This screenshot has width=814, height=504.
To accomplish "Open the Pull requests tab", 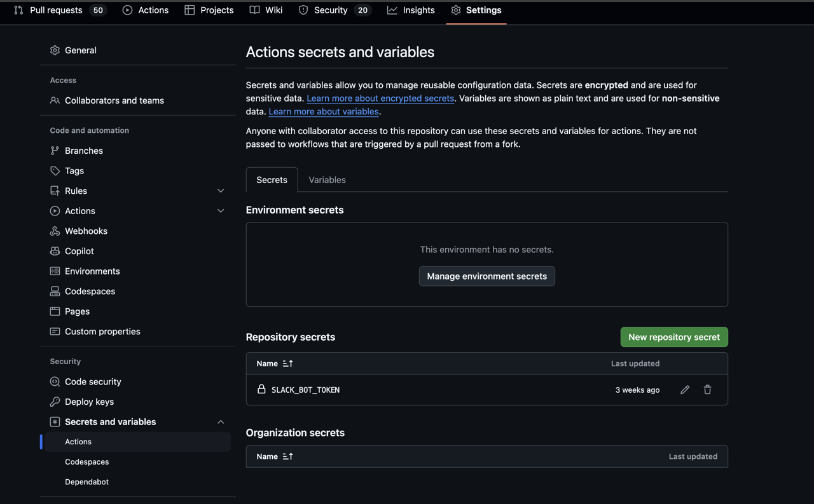I will click(x=60, y=10).
